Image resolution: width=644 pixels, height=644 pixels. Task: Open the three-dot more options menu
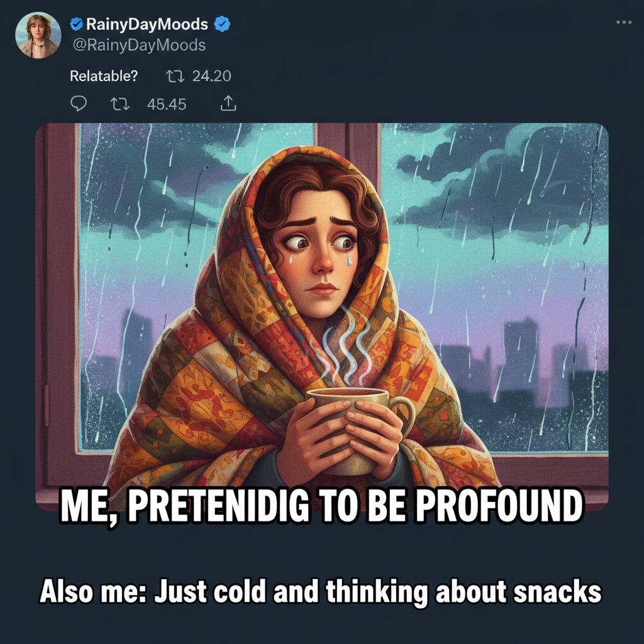tap(623, 23)
